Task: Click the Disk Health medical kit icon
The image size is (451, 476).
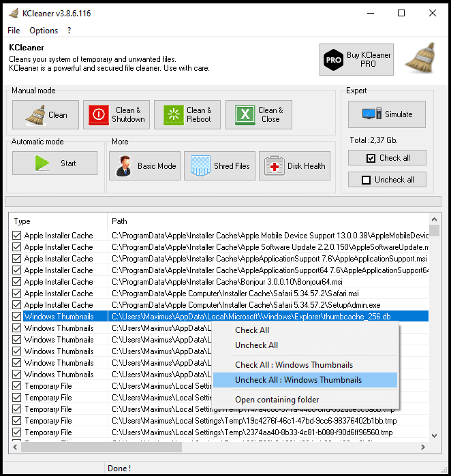Action: [275, 165]
